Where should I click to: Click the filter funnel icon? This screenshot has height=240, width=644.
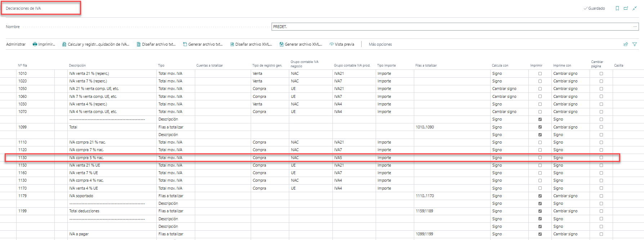click(635, 44)
